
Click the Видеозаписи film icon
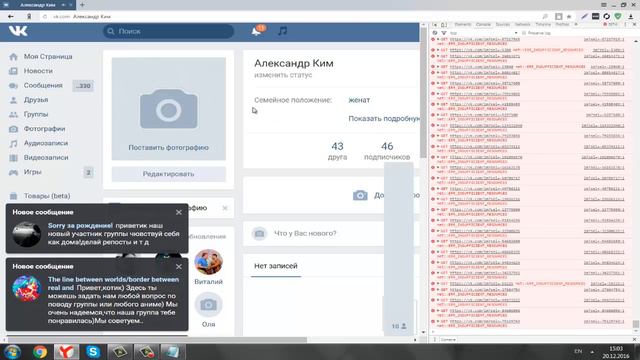pyautogui.click(x=13, y=158)
